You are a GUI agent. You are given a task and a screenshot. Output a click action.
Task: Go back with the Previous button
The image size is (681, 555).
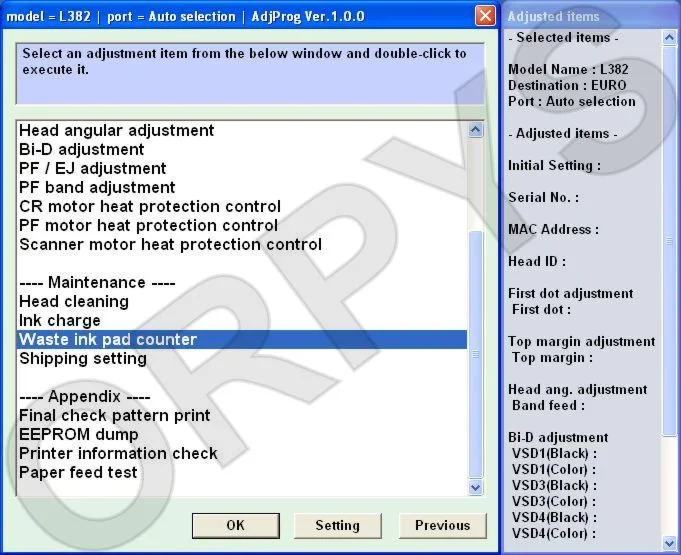(443, 525)
